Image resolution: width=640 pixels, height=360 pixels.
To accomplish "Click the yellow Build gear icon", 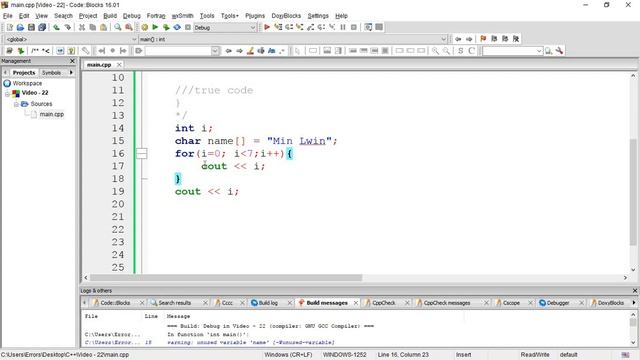I will [144, 27].
